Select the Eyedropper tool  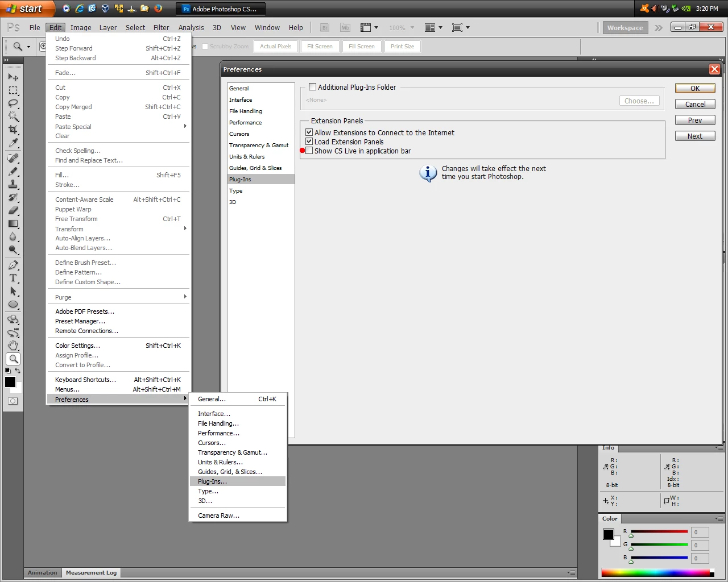[x=13, y=143]
